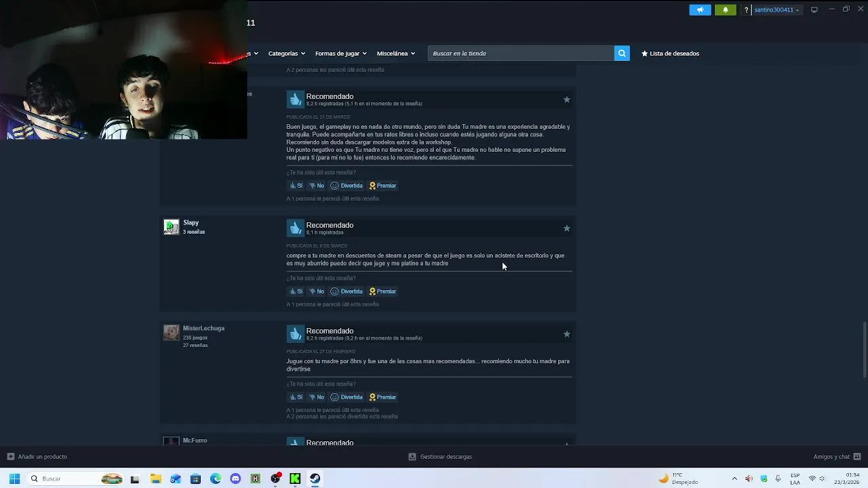
Task: Click Premiar on the 21 de marzo review
Action: click(x=382, y=186)
